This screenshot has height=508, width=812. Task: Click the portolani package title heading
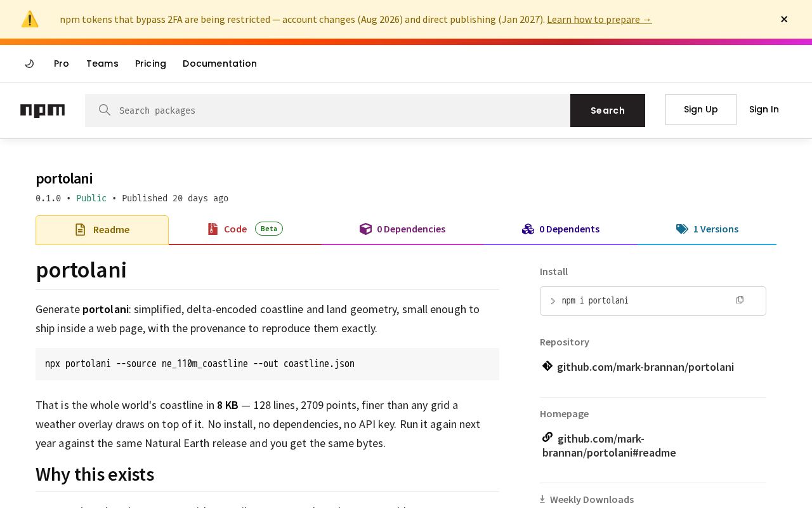tap(64, 178)
